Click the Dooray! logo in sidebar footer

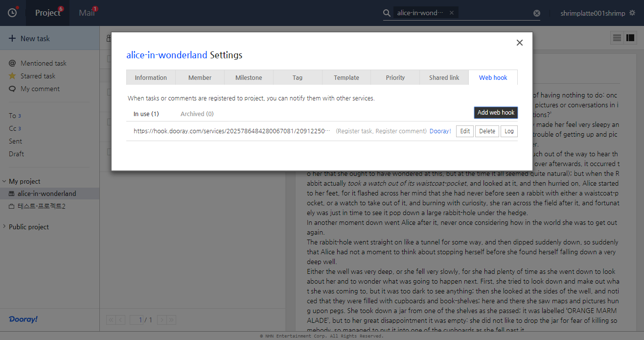tap(23, 319)
